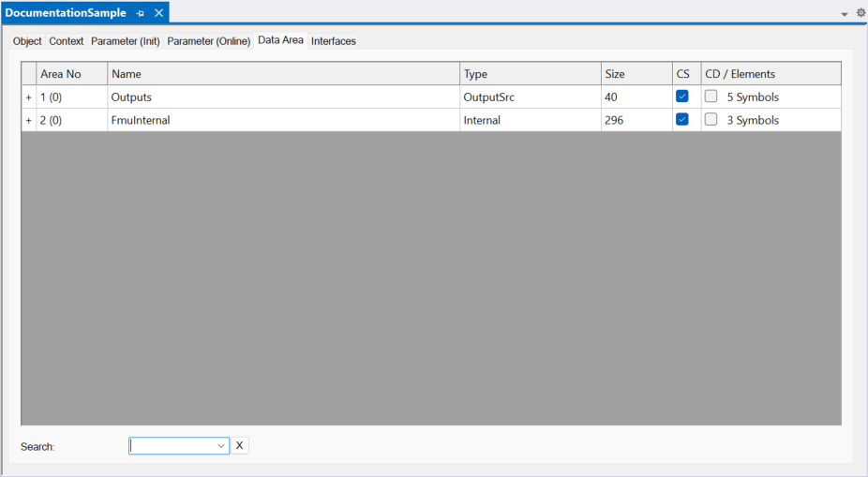Screen dimensions: 868x477
Task: Sort by the Area No column header
Action: [x=71, y=74]
